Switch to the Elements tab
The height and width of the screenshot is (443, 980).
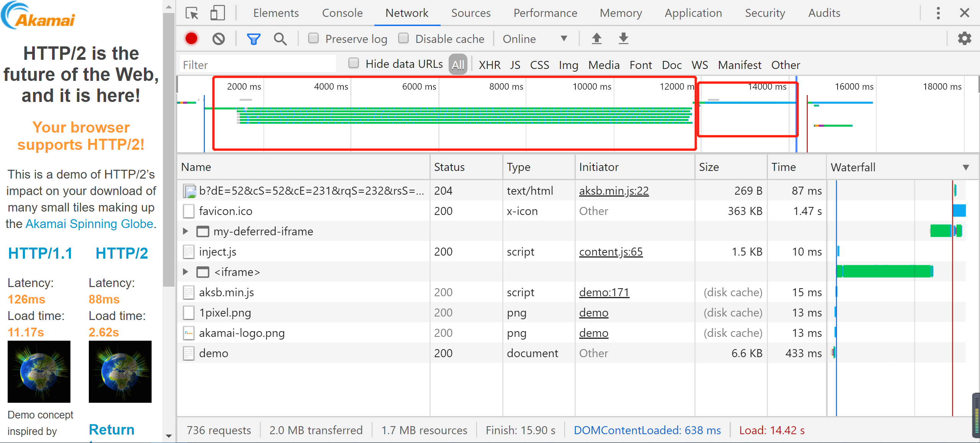pos(276,13)
